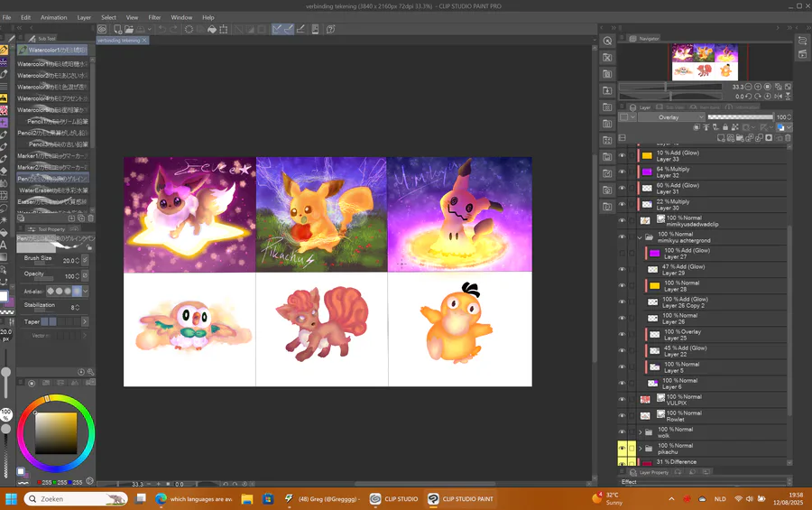Click the New Layer Folder icon
Screen dimensions: 812x510
point(740,138)
